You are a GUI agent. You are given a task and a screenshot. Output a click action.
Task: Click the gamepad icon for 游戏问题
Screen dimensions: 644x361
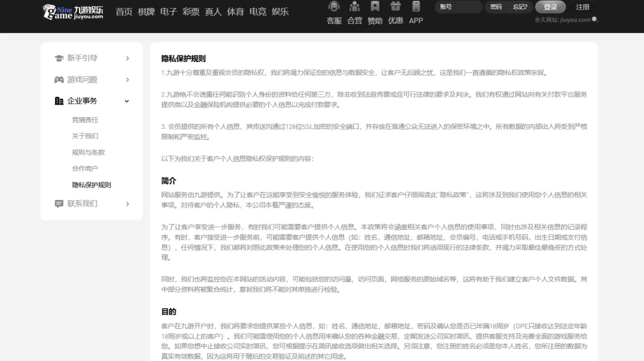click(59, 80)
